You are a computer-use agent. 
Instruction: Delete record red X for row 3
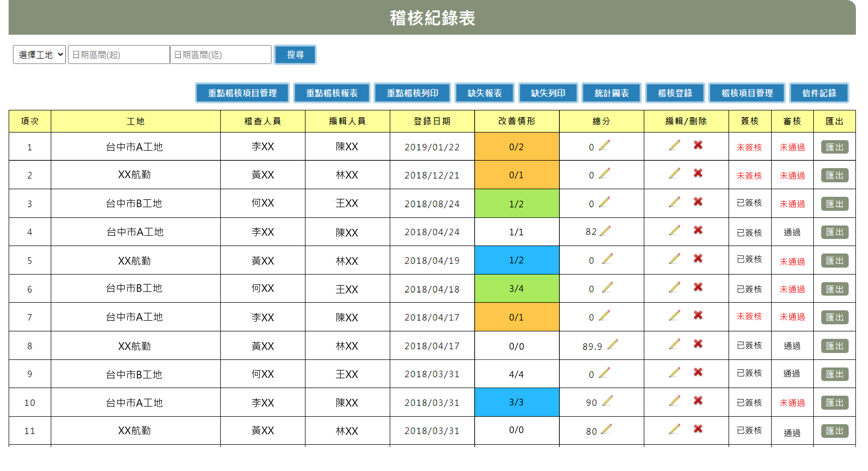(698, 202)
